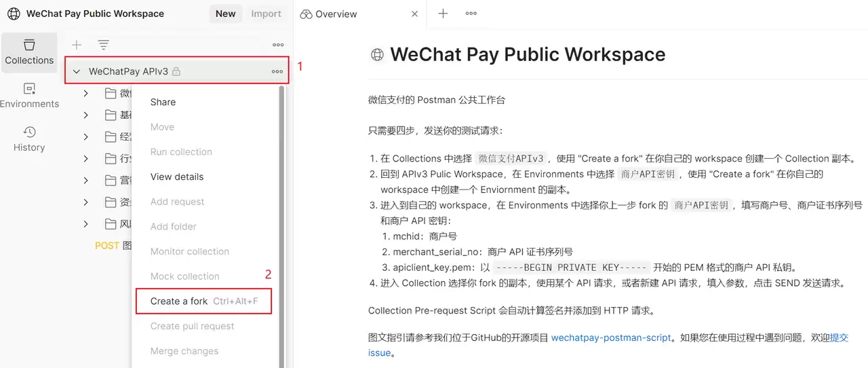Image resolution: width=868 pixels, height=368 pixels.
Task: Click the New button
Action: click(226, 14)
